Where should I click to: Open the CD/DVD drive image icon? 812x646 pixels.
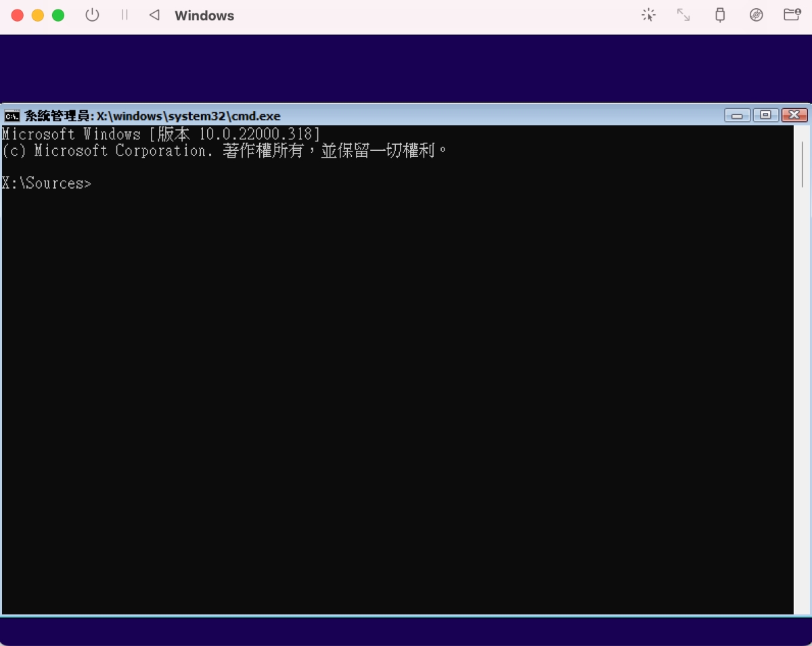[x=757, y=15]
